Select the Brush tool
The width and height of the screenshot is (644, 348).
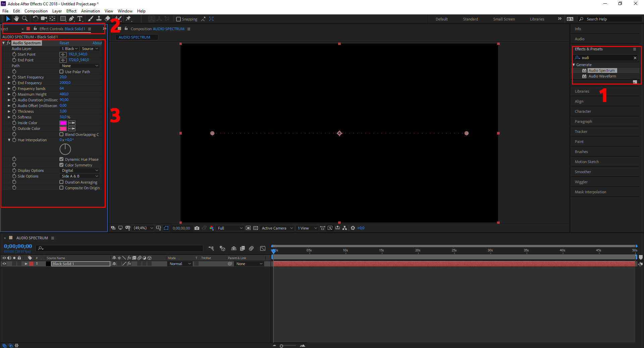pos(90,19)
